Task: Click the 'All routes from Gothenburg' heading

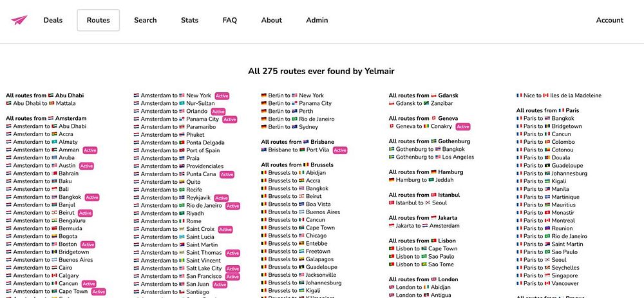Action: [430, 141]
